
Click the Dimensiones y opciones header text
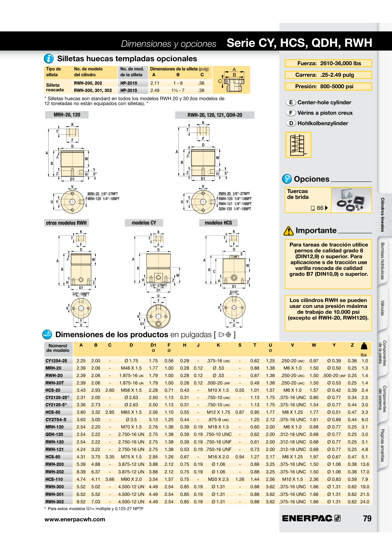169,44
